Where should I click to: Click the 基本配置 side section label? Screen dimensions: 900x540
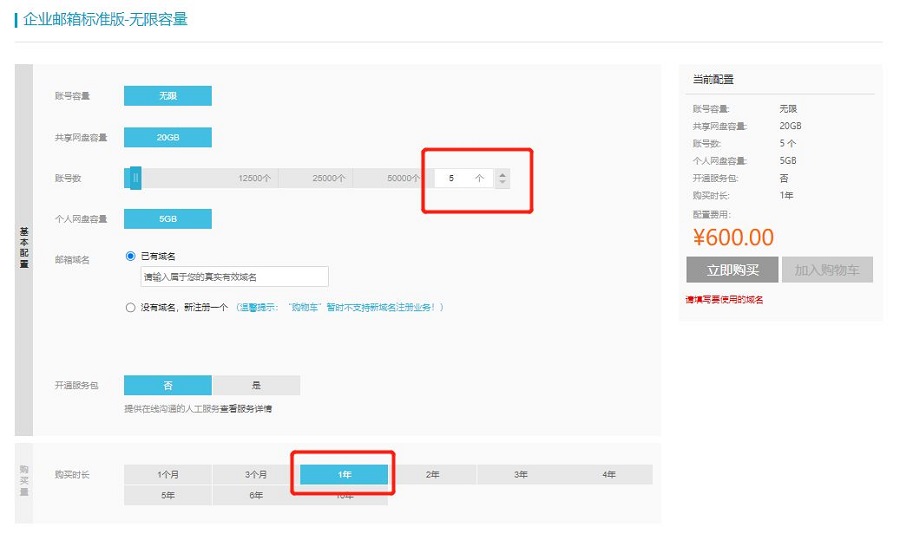tap(24, 247)
